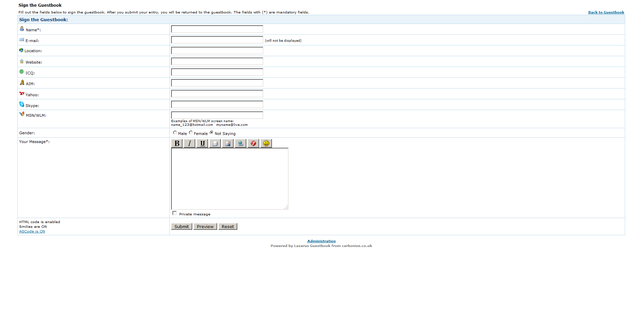The image size is (644, 321).
Task: Enable the Private message checkbox
Action: click(174, 213)
